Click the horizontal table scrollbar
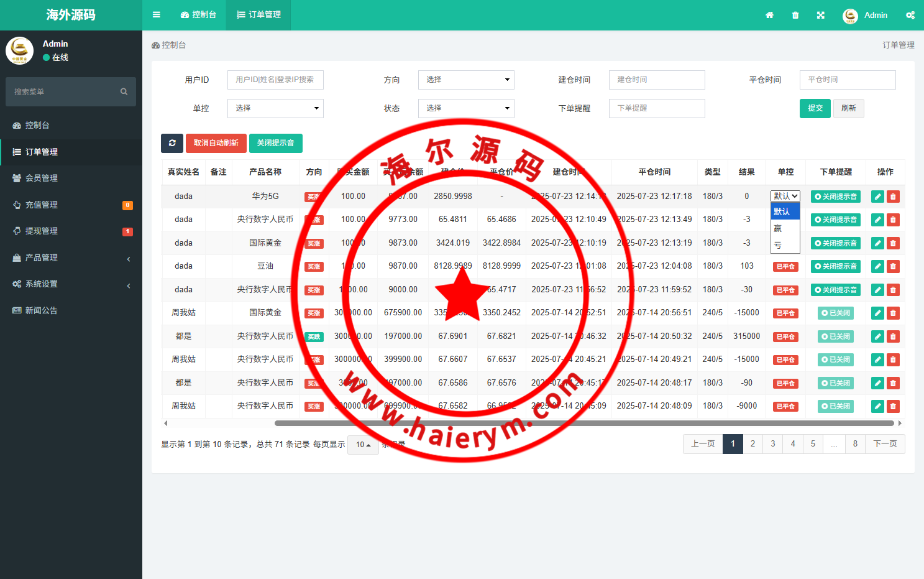The height and width of the screenshot is (579, 924). 584,423
